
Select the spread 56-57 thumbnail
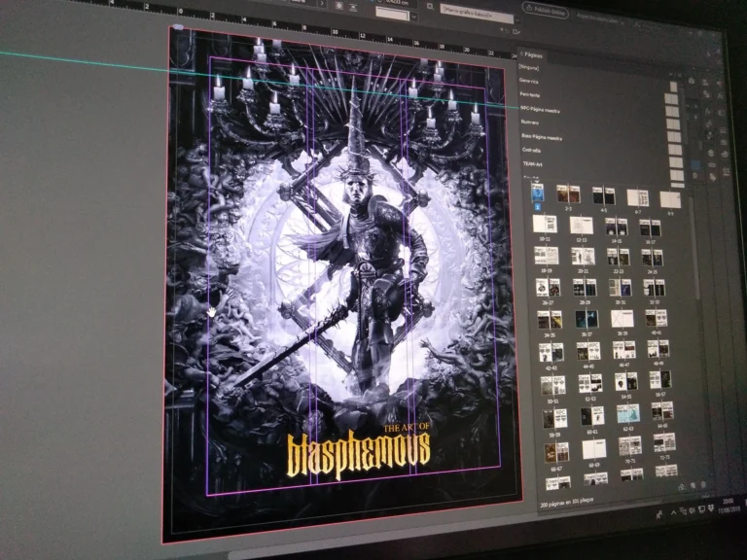(x=659, y=379)
